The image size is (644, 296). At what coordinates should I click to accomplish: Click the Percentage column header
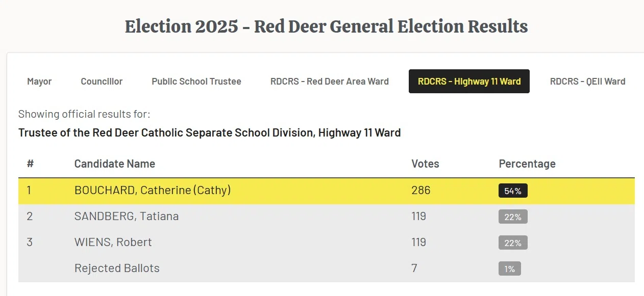pyautogui.click(x=527, y=164)
